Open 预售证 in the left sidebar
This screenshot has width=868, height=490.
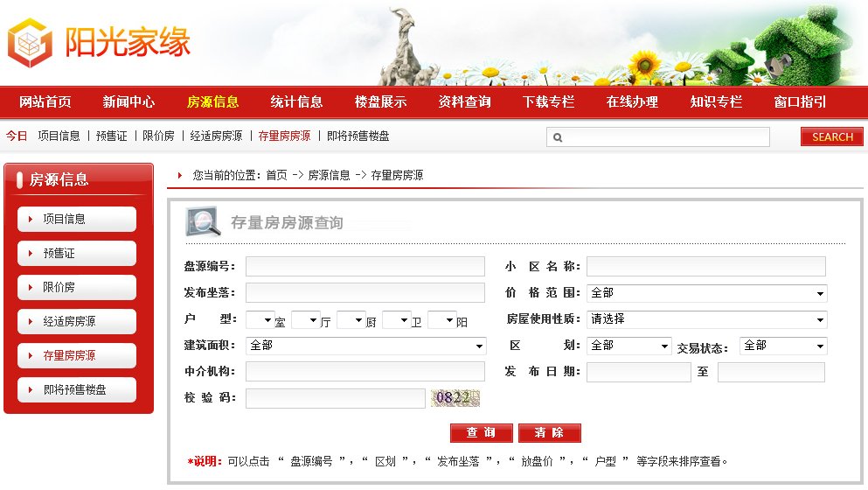pyautogui.click(x=77, y=254)
